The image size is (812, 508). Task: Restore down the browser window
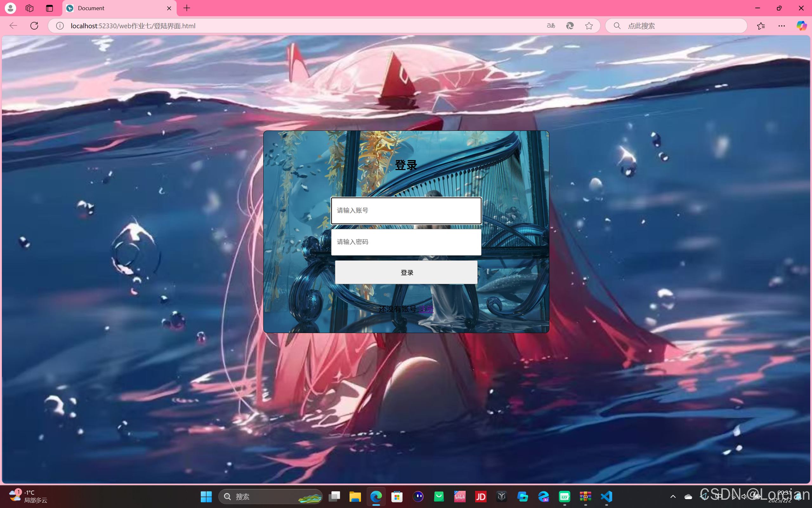779,8
